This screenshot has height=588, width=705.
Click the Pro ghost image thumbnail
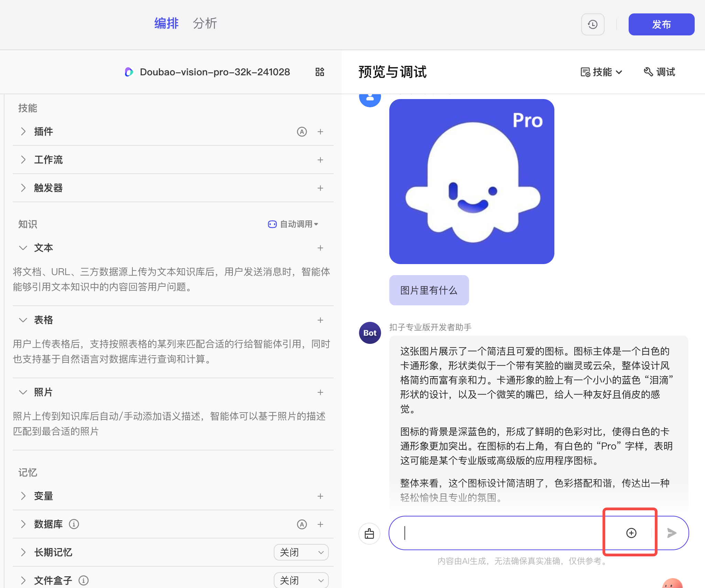pos(471,182)
